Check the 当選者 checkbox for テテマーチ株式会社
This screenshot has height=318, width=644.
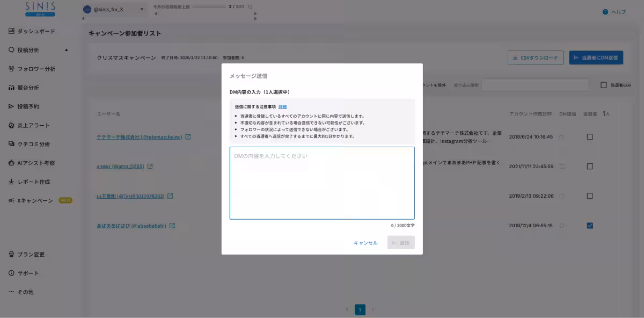590,136
